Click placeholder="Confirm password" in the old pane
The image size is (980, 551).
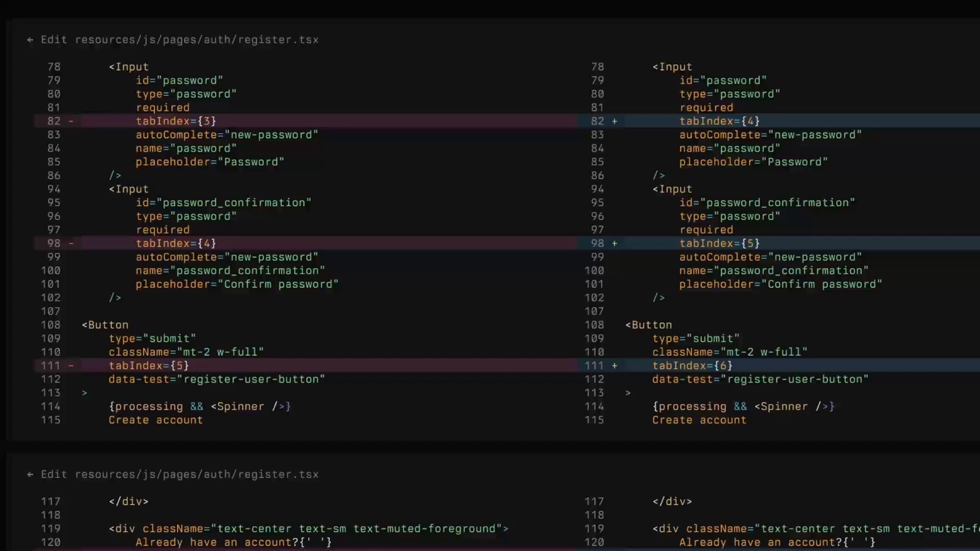[x=237, y=284]
